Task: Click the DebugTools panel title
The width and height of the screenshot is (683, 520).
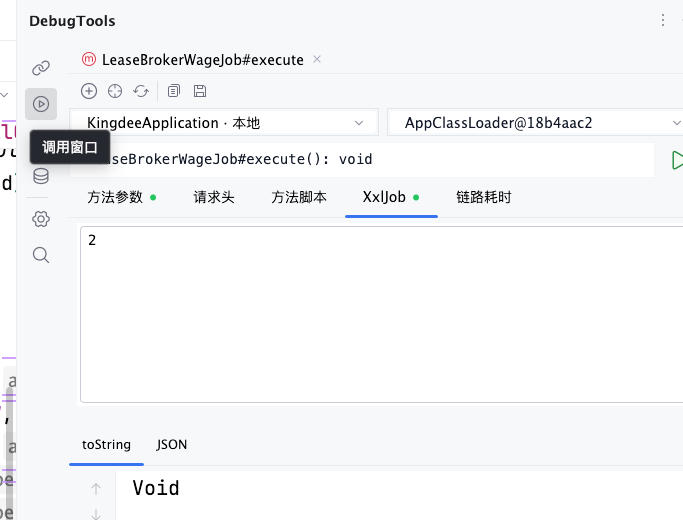Action: pos(72,21)
